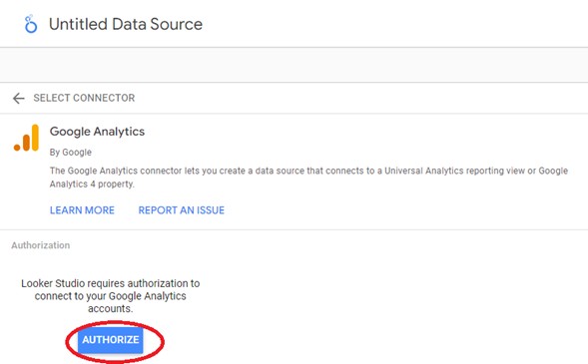Click 'Looker Studio requires authorization to' text
588x364 pixels.
pyautogui.click(x=110, y=283)
